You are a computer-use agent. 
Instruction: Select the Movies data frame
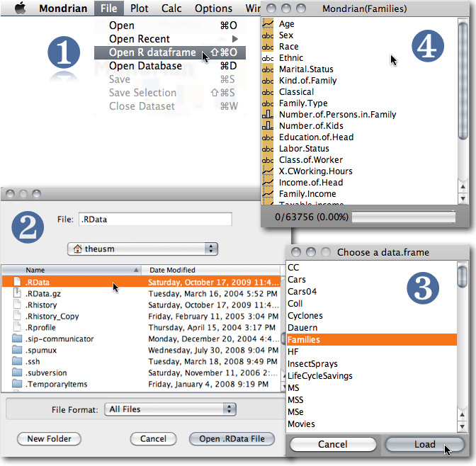tap(372, 424)
